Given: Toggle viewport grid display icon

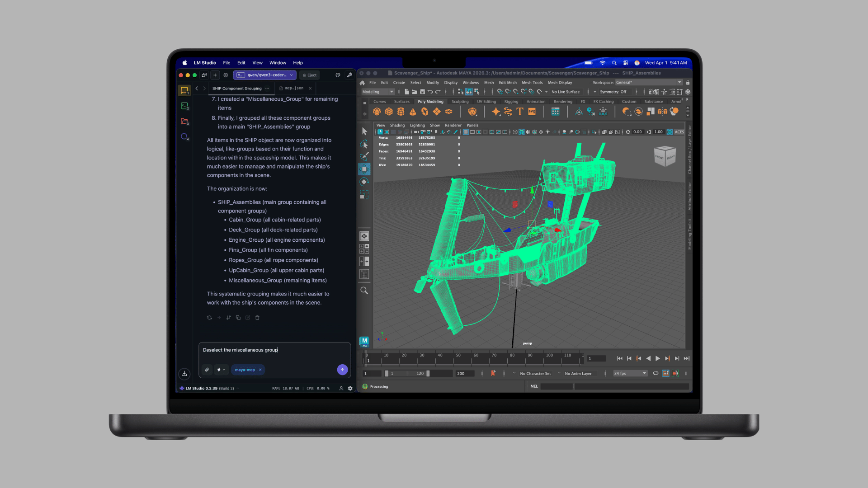Looking at the screenshot, I should tap(466, 132).
